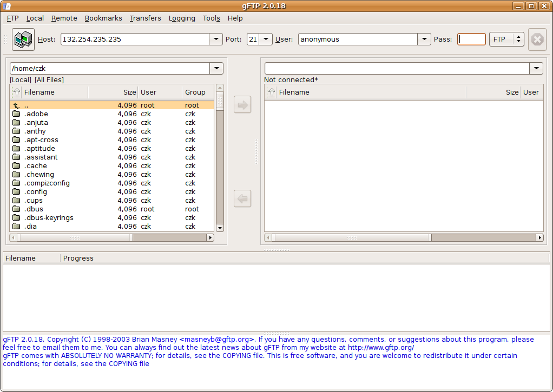Click the .apt-cross folder icon
553x392 pixels.
[x=16, y=139]
